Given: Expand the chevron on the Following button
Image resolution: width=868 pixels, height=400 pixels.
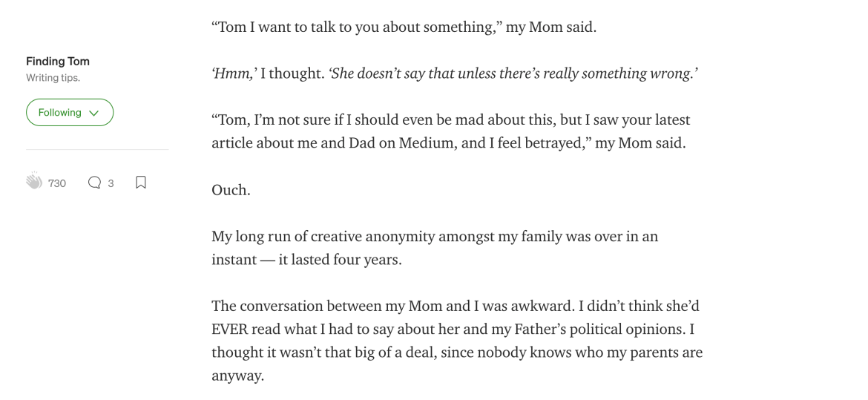Looking at the screenshot, I should [94, 113].
